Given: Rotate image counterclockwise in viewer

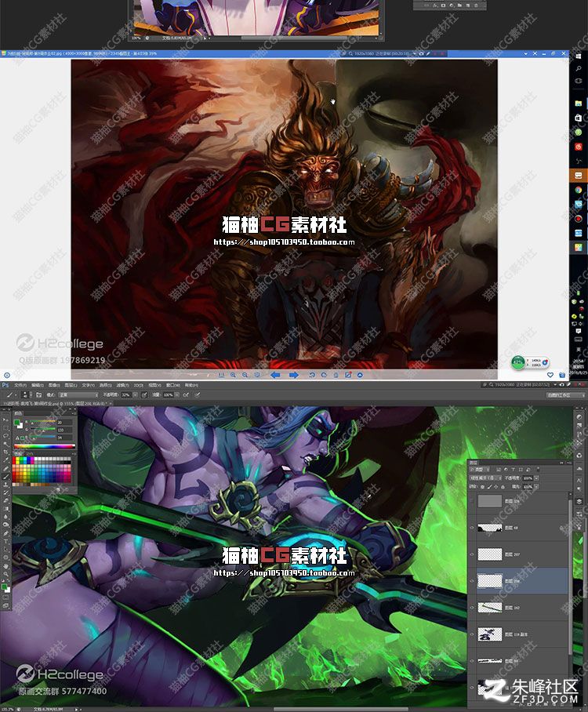Looking at the screenshot, I should click(312, 375).
